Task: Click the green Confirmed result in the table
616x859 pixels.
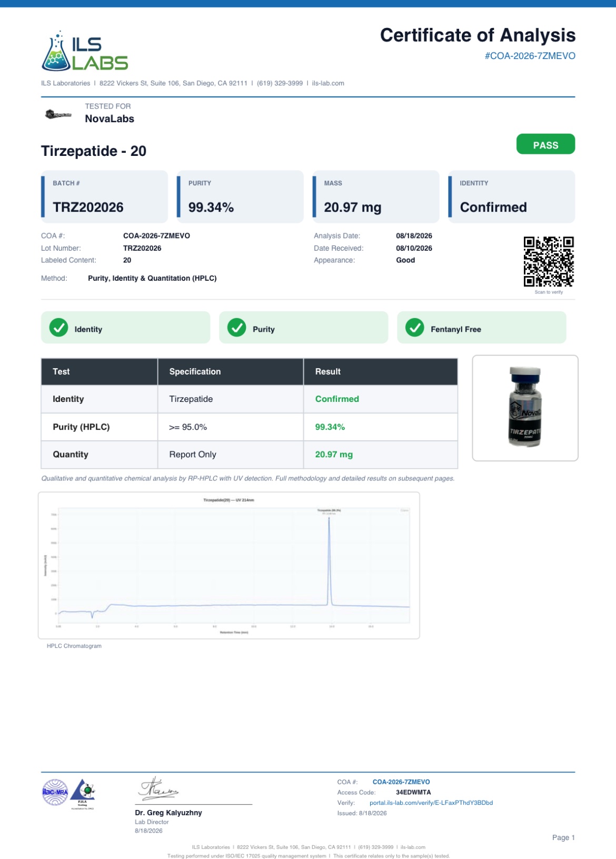Action: (337, 399)
